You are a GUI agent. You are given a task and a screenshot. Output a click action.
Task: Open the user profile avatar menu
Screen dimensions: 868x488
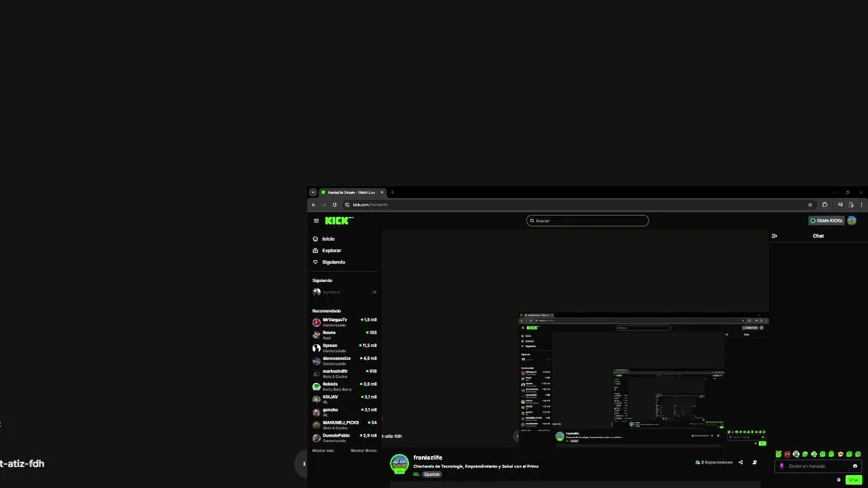click(852, 220)
